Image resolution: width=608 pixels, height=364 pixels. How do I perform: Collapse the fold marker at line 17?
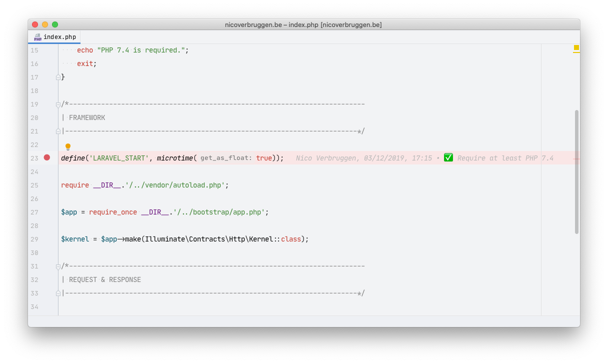point(58,77)
